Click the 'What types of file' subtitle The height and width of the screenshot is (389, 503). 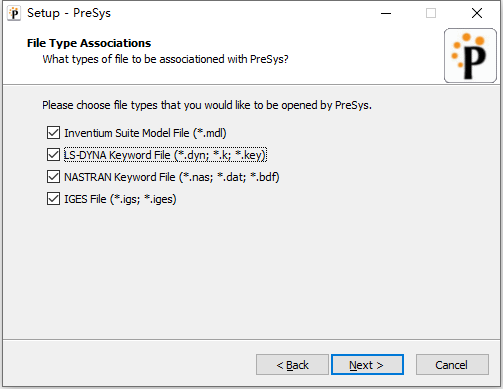pos(165,59)
